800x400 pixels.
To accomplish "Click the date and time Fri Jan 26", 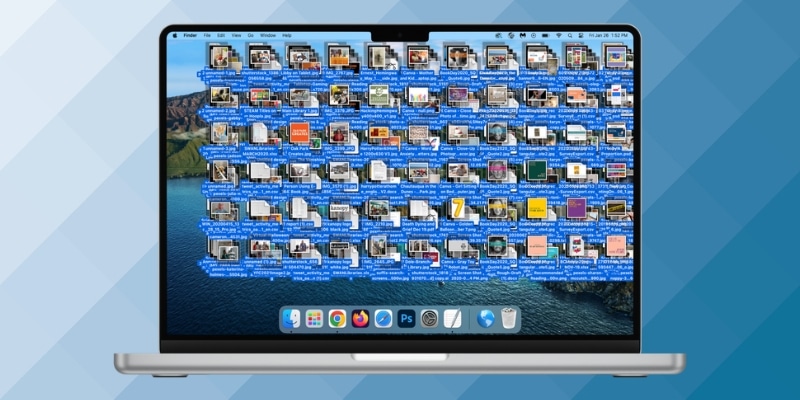I will point(609,36).
